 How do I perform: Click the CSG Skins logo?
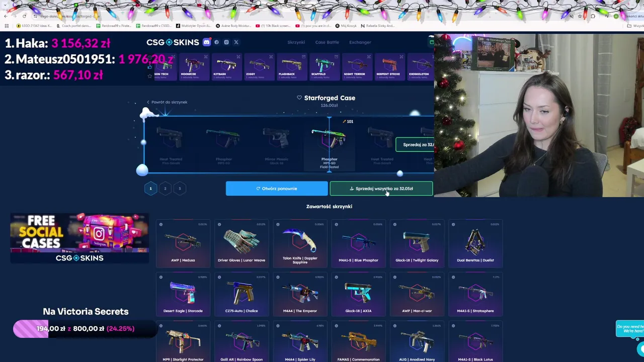173,42
